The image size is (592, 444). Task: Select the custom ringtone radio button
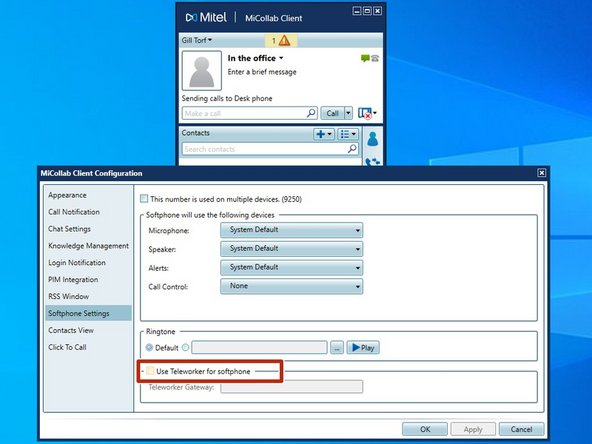(x=185, y=347)
